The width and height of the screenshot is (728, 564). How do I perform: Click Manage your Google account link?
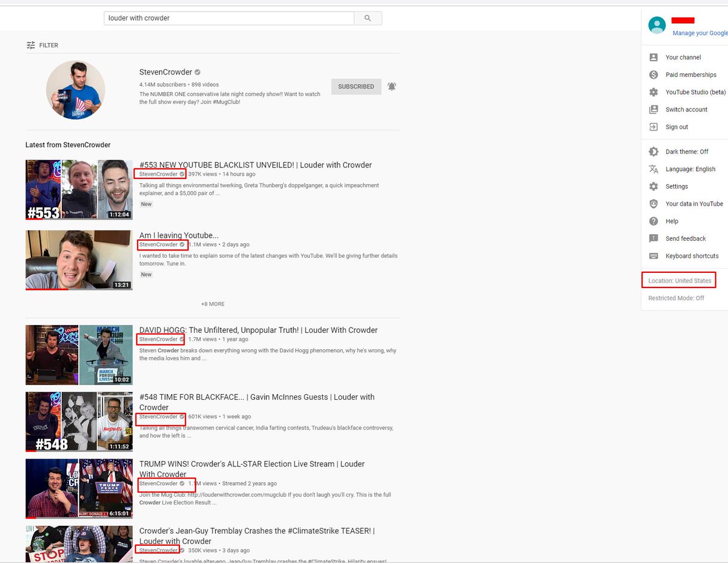tap(700, 33)
